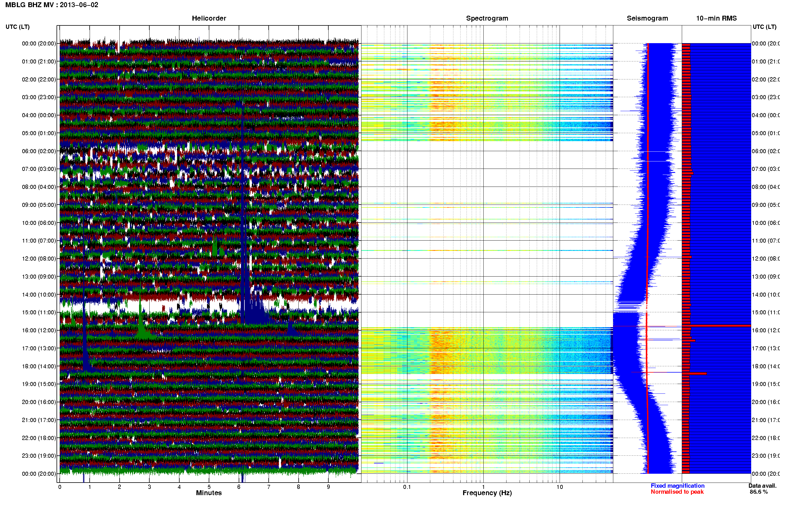Click the red 'Normalised to peak' legend text
The width and height of the screenshot is (812, 508).
tap(677, 492)
